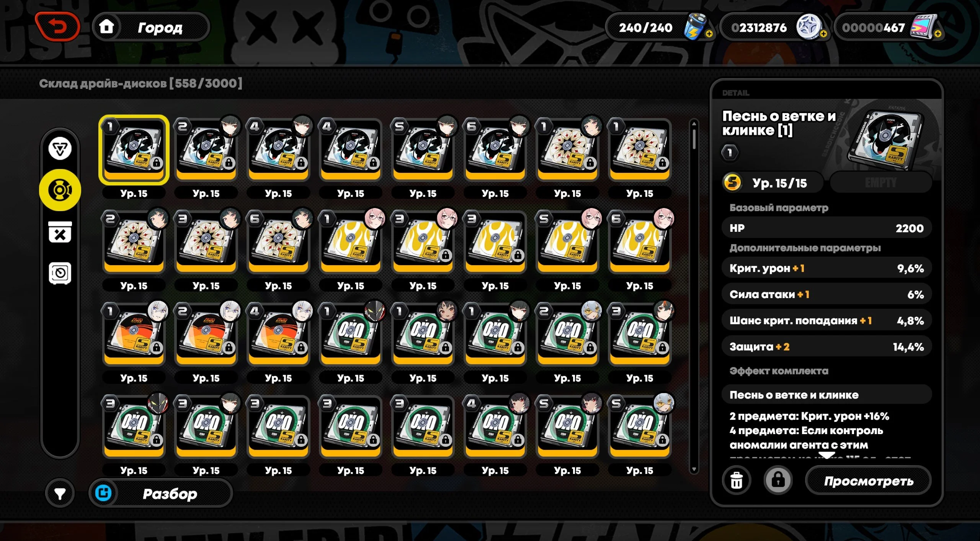980x541 pixels.
Task: Open the filter funnel button
Action: [x=60, y=493]
